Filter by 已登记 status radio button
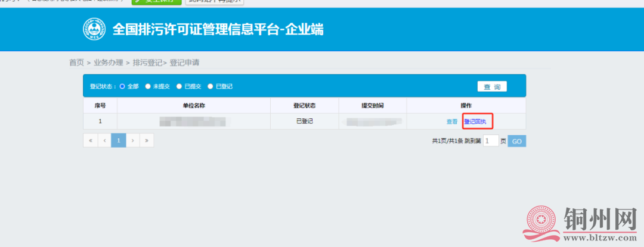This screenshot has height=247, width=644. pos(210,86)
